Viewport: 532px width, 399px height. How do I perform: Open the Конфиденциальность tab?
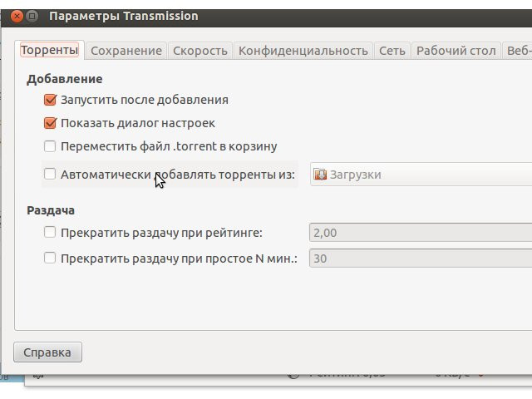[x=303, y=51]
